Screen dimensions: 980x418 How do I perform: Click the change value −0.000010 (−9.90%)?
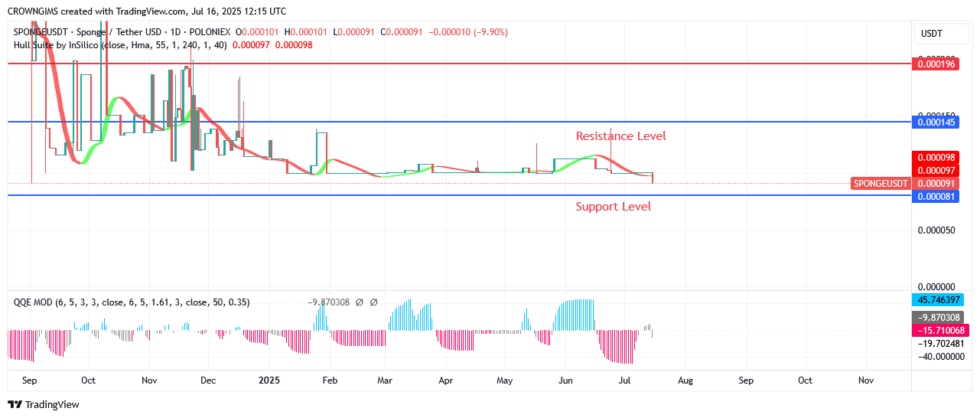(468, 32)
